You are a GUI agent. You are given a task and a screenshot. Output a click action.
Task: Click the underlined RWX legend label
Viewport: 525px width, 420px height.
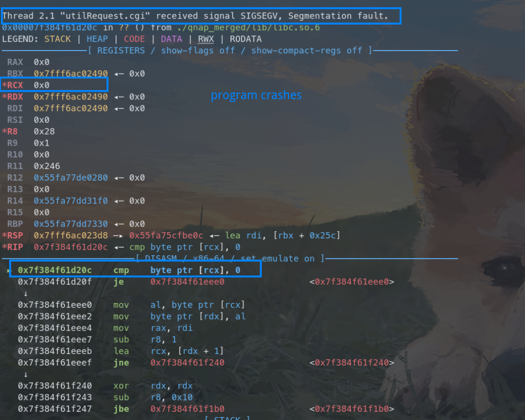[x=206, y=39]
